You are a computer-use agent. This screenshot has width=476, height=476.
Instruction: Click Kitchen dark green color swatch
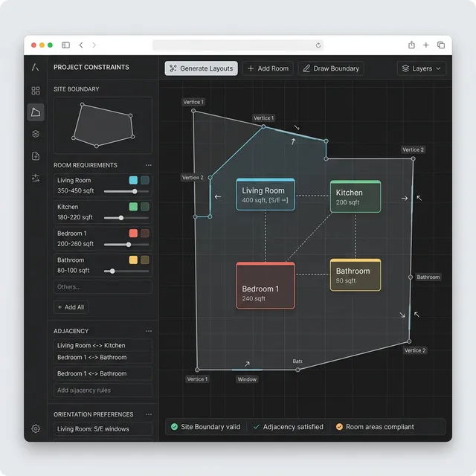tap(145, 207)
